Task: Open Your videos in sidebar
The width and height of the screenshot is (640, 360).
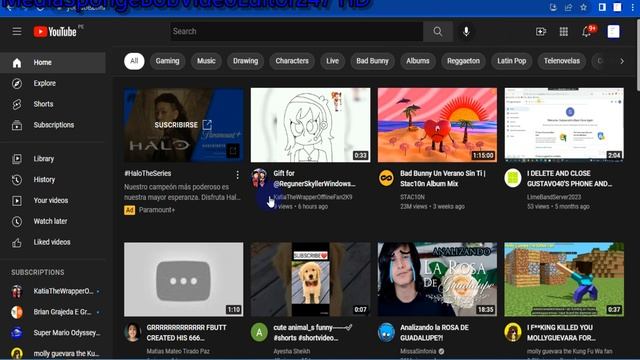Action: point(53,200)
